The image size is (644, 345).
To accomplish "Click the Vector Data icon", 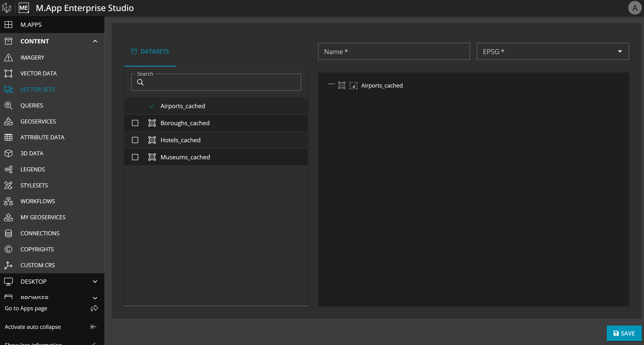I will pyautogui.click(x=8, y=73).
